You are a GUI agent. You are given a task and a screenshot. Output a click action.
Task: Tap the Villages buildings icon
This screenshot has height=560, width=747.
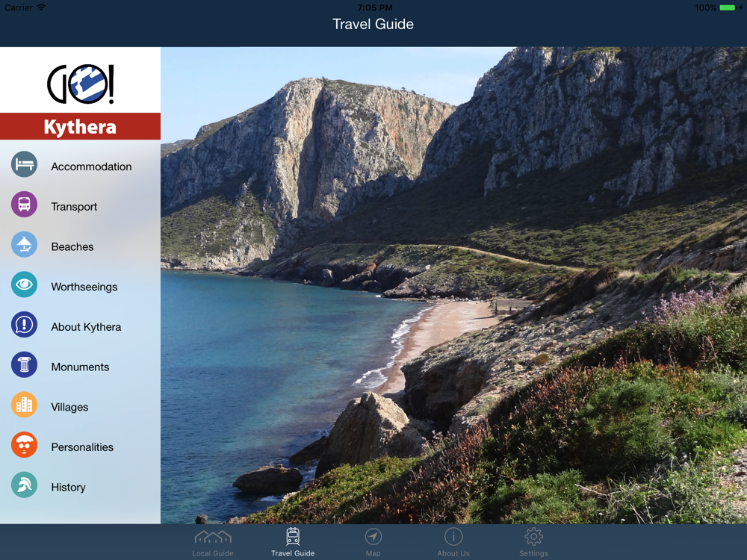(x=25, y=405)
